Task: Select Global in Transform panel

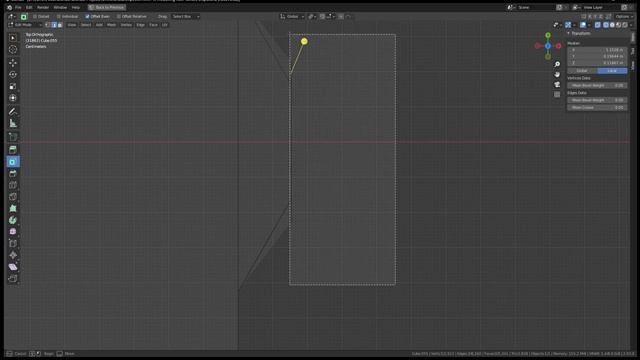Action: point(582,71)
